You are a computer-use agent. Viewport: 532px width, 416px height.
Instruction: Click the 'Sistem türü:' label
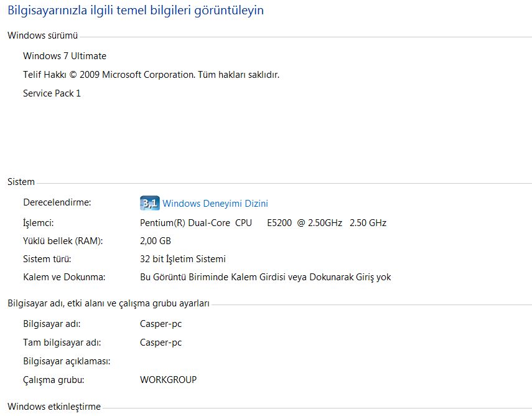pyautogui.click(x=47, y=259)
